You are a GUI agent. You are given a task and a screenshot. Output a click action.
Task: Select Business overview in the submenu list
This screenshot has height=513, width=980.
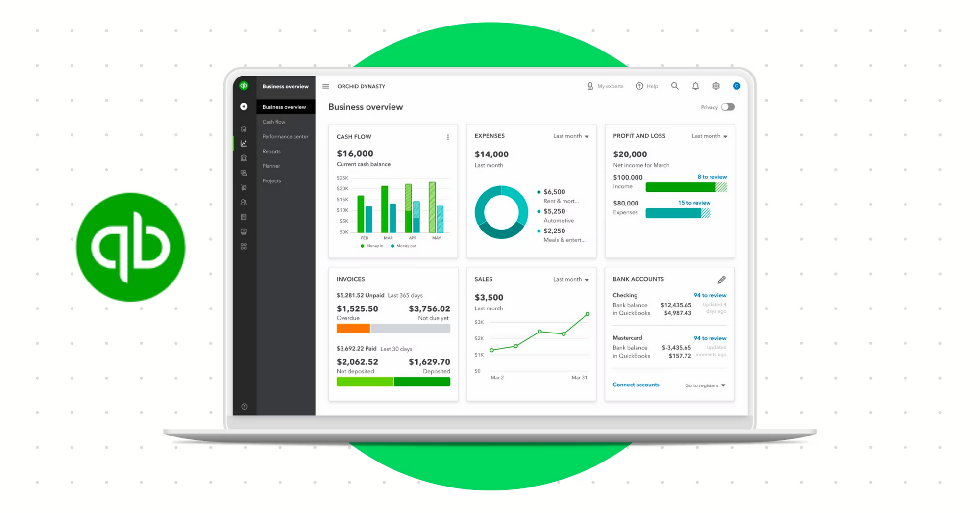click(x=286, y=107)
